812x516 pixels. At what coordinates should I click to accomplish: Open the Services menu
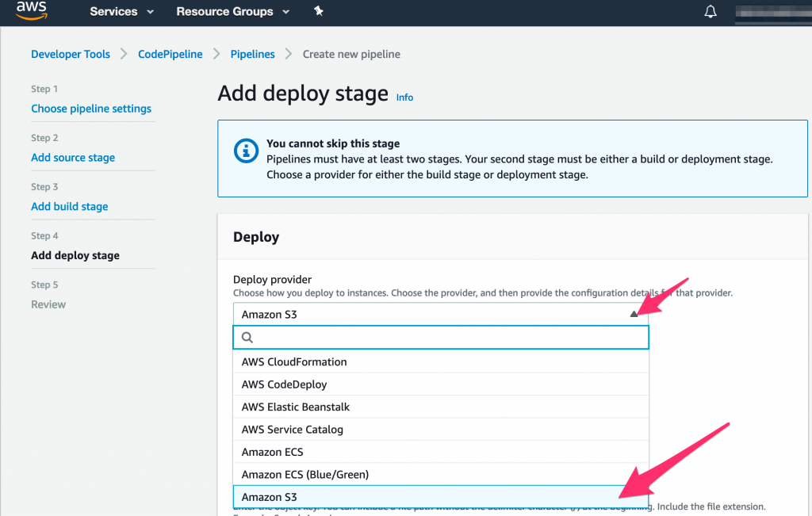click(x=114, y=11)
